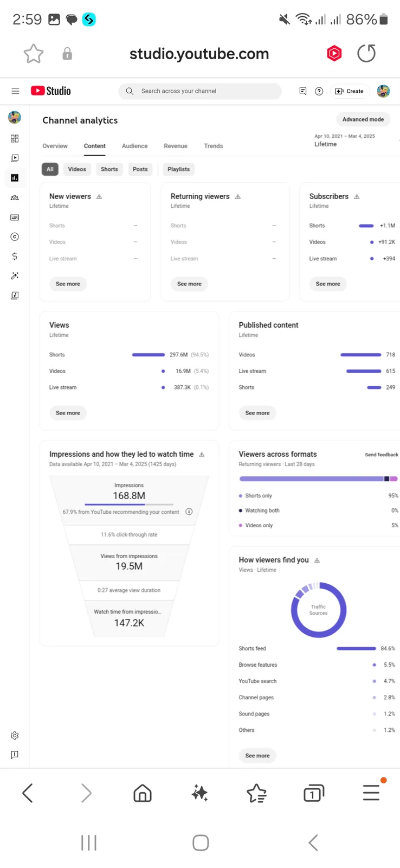Viewport: 400px width, 868px height.
Task: Reload the page with refresh icon
Action: point(366,53)
